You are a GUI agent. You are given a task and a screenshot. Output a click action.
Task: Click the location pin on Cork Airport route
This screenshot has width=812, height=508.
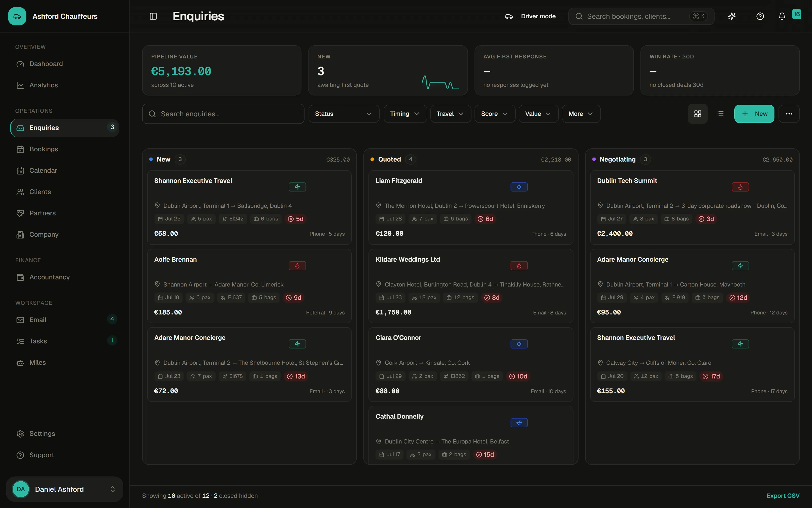tap(379, 363)
